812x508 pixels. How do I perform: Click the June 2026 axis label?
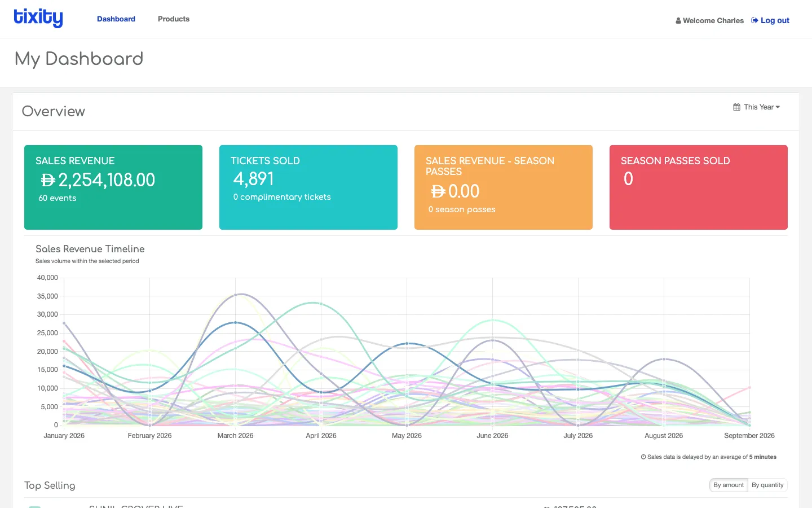492,436
